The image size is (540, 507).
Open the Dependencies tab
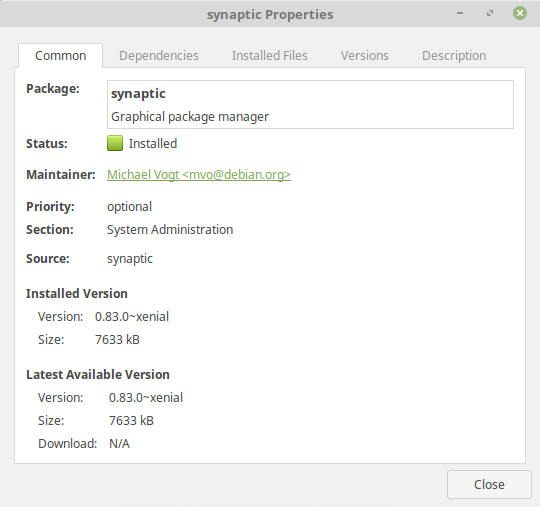(x=159, y=55)
